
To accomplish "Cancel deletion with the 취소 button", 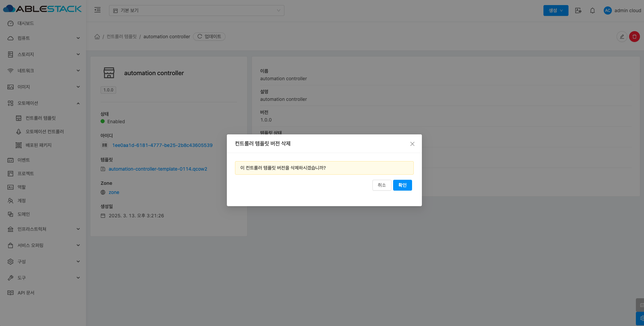I will [382, 185].
